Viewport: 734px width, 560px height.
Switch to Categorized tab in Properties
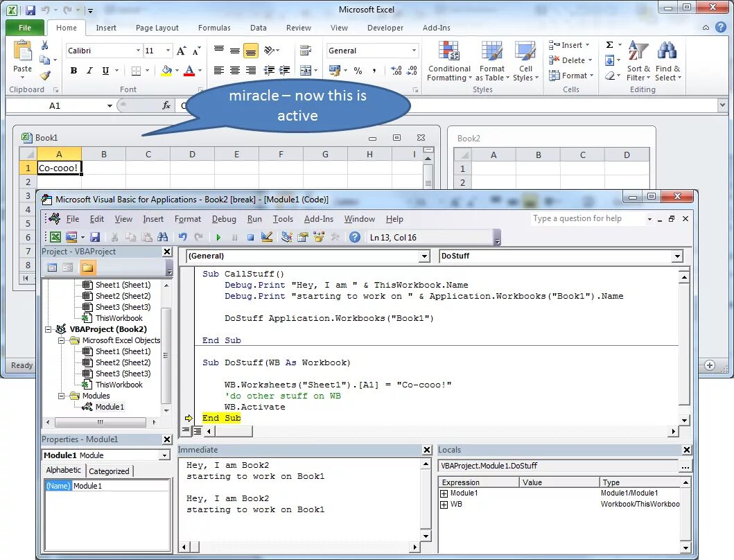pyautogui.click(x=109, y=471)
